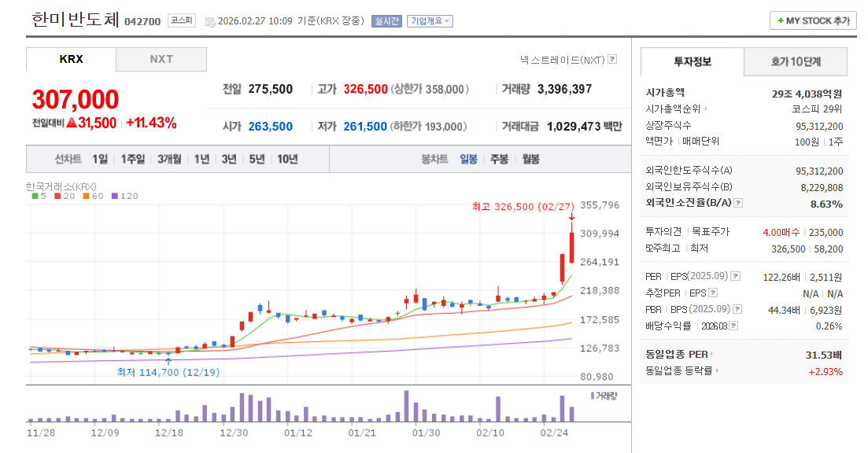Click help icon next to PER EPS(2025.09)
Screen dimensions: 868x453
(735, 276)
